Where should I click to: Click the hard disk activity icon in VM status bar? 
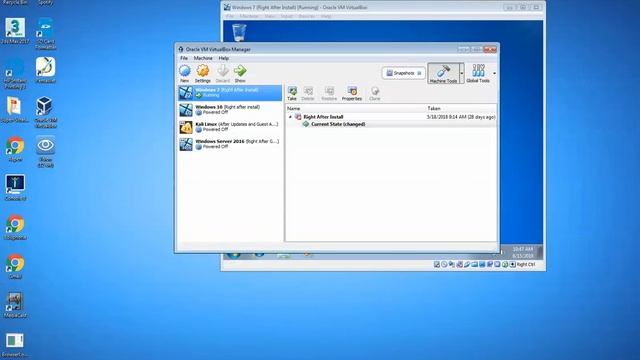pyautogui.click(x=437, y=264)
